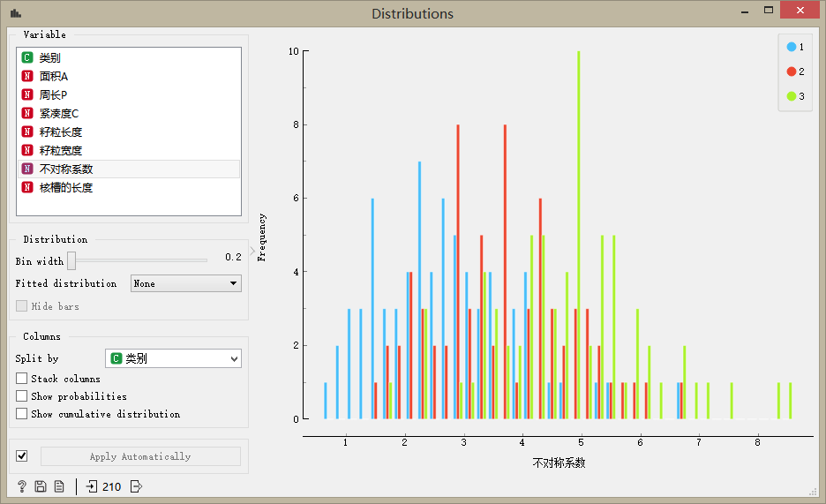This screenshot has height=504, width=826.
Task: Select the variable 籽粒宽度
Action: click(x=129, y=150)
